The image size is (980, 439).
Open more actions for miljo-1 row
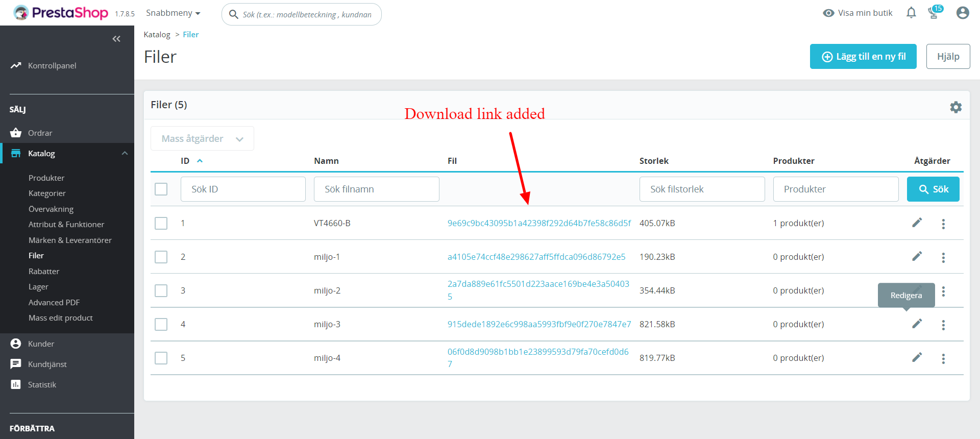[943, 257]
